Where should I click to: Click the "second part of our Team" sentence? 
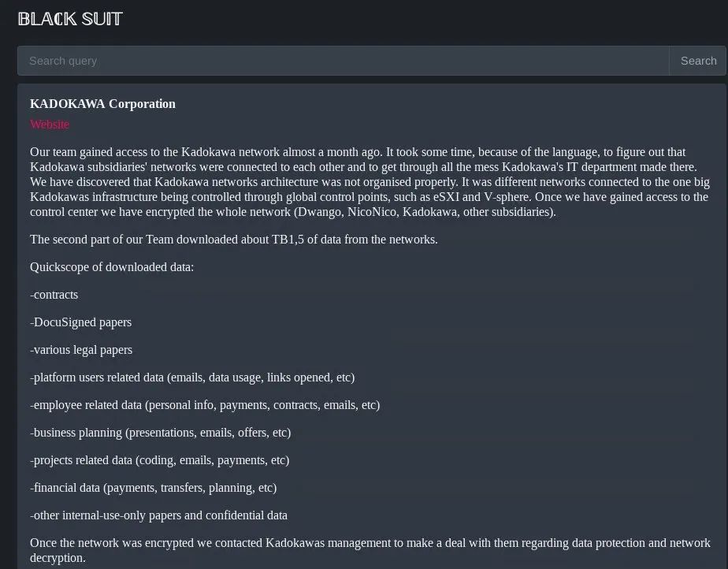(x=233, y=240)
